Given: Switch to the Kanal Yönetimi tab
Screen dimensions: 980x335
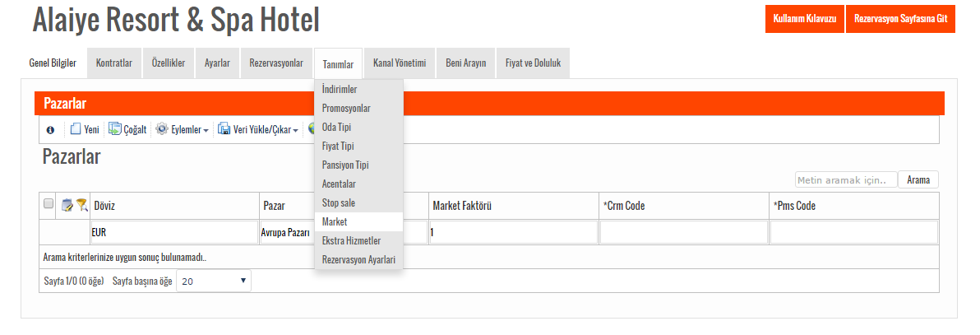Looking at the screenshot, I should (x=400, y=63).
